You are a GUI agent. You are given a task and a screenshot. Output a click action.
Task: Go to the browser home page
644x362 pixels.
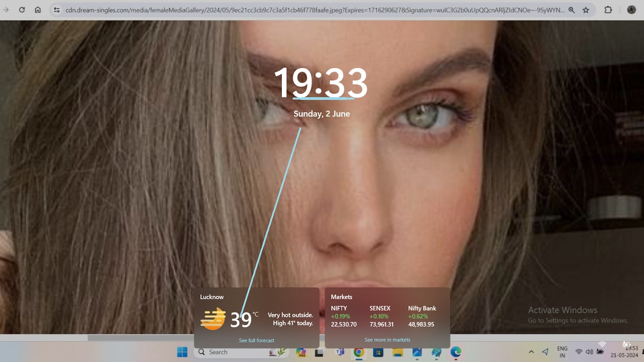(x=37, y=10)
